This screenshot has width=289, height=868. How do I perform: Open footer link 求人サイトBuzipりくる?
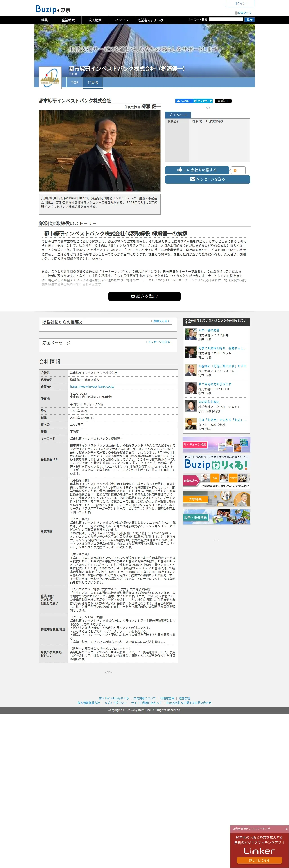click(114, 699)
